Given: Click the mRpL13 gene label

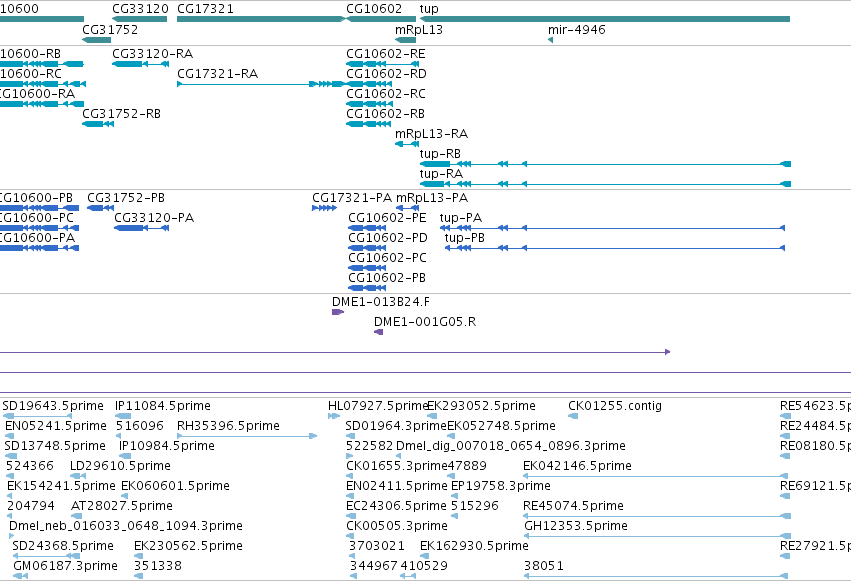Looking at the screenshot, I should pos(419,30).
